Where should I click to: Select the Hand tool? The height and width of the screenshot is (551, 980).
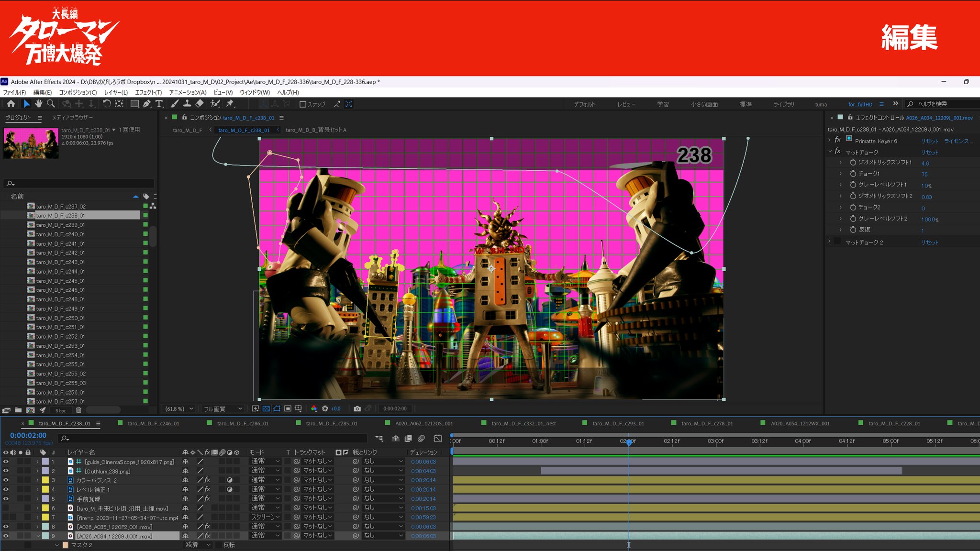pos(38,104)
